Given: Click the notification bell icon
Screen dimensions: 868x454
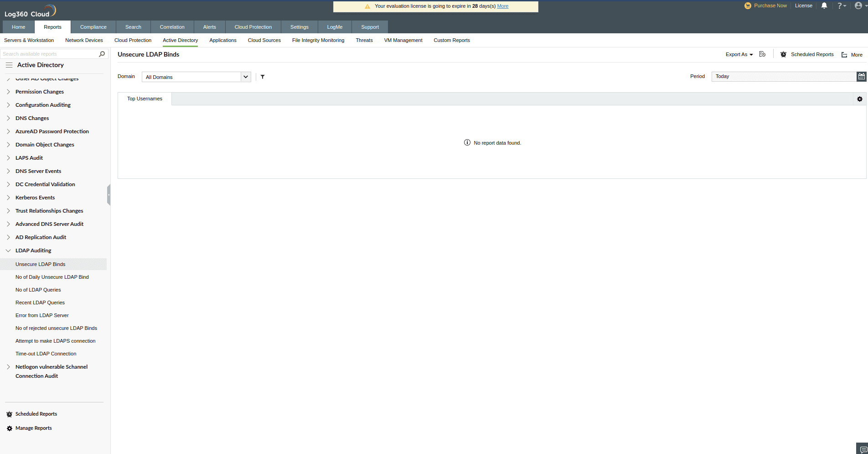Looking at the screenshot, I should tap(823, 5).
